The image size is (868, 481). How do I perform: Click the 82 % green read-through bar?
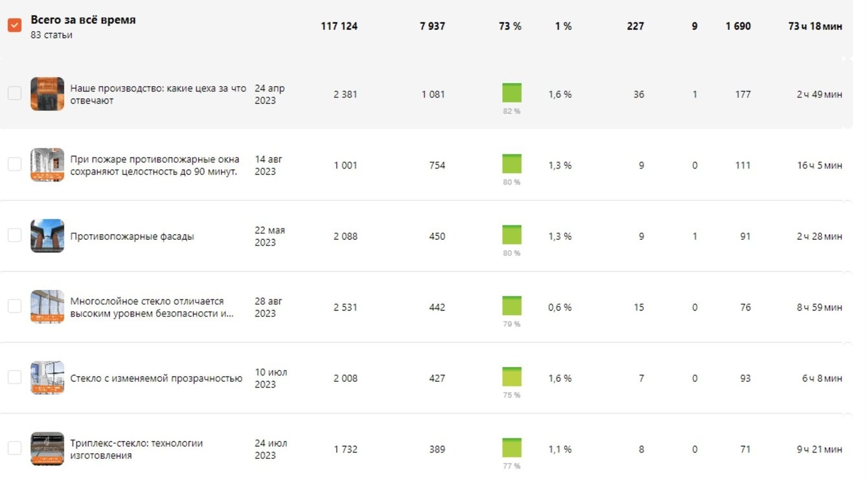pos(512,93)
